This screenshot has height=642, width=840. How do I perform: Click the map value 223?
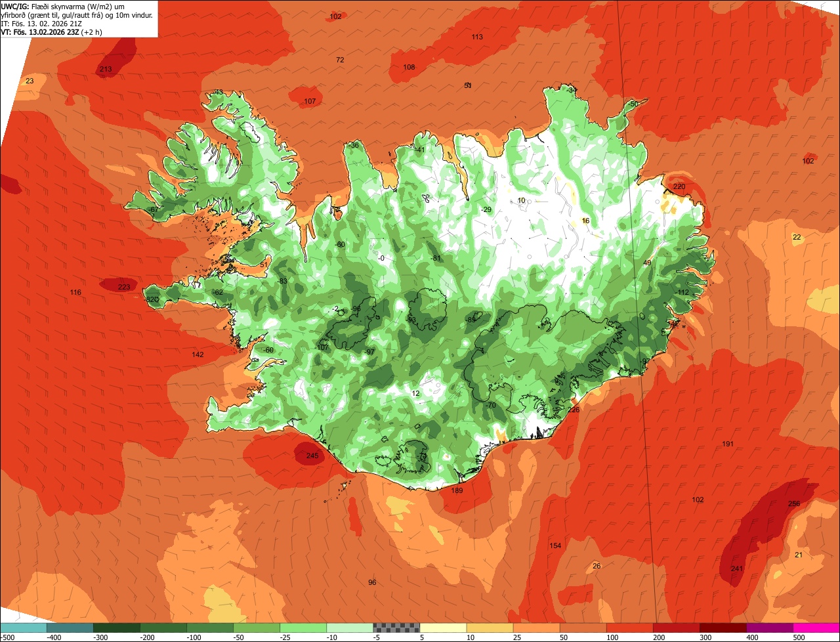[x=124, y=287]
